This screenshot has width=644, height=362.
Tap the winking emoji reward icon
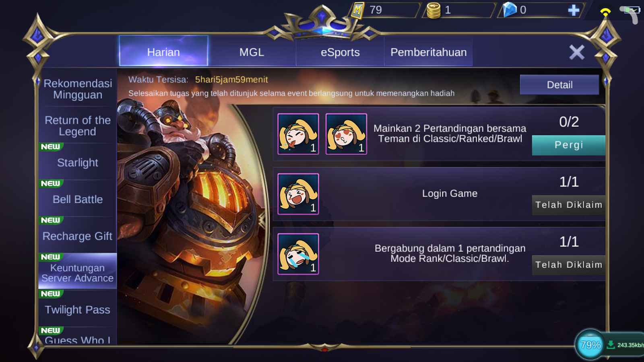point(298,134)
